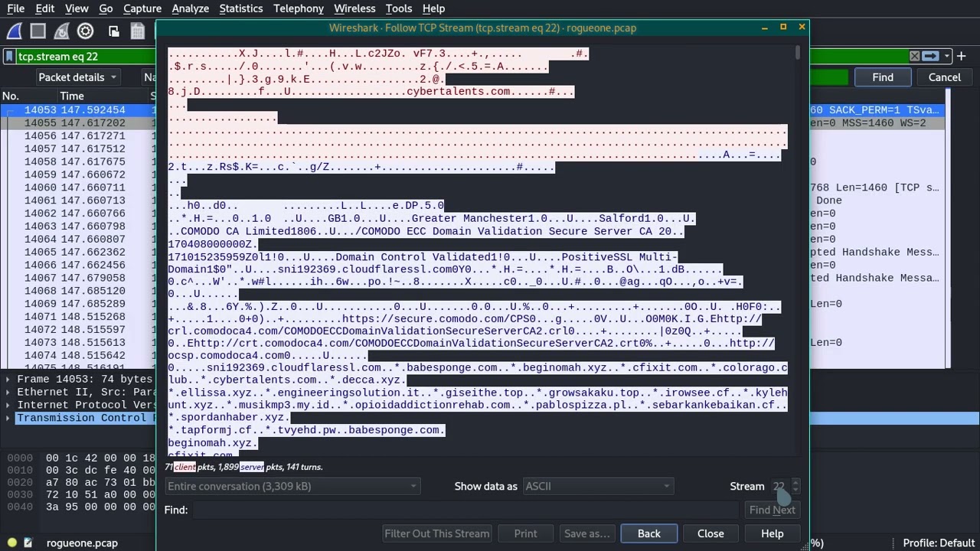Screen dimensions: 980x551
Task: Open the Help menu
Action: click(433, 8)
